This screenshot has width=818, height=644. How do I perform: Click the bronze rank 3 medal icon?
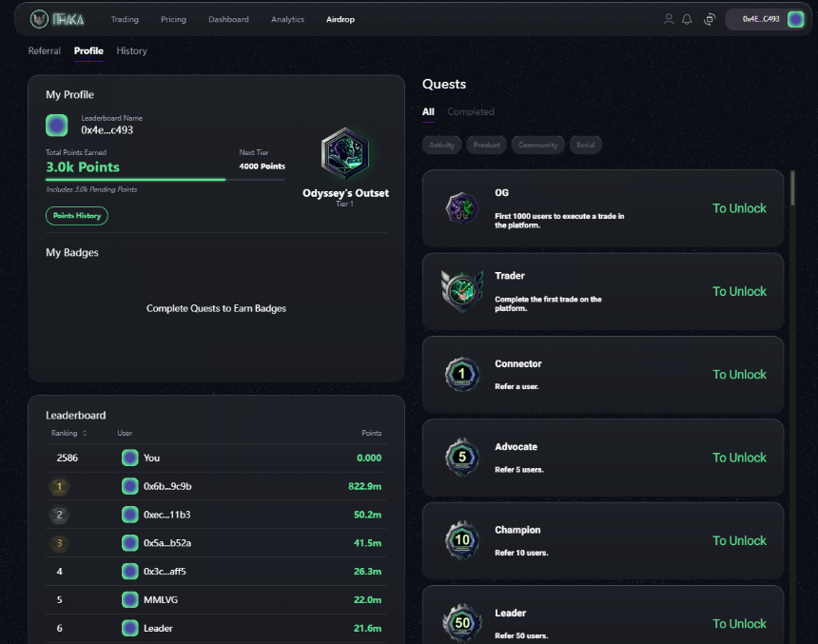pos(59,543)
